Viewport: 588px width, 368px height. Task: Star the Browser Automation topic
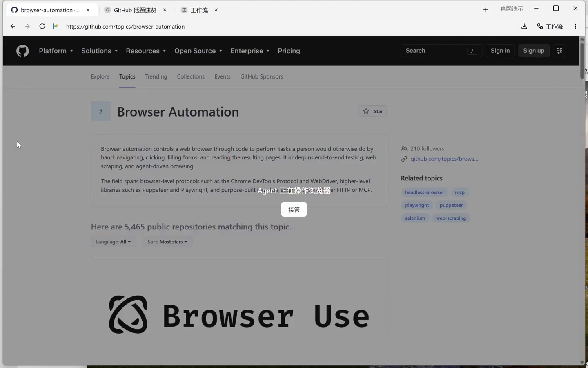pyautogui.click(x=373, y=111)
